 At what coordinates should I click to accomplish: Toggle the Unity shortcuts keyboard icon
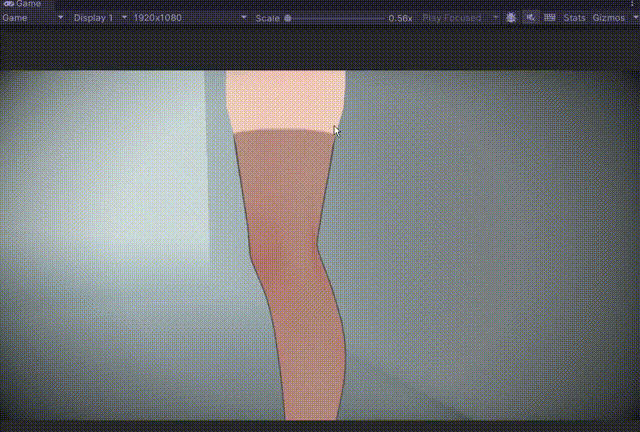click(x=550, y=18)
